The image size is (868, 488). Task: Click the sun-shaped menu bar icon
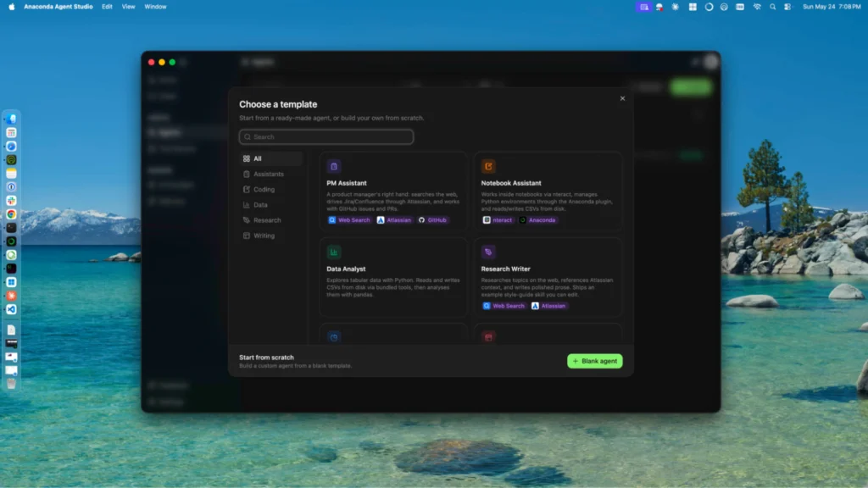(676, 7)
